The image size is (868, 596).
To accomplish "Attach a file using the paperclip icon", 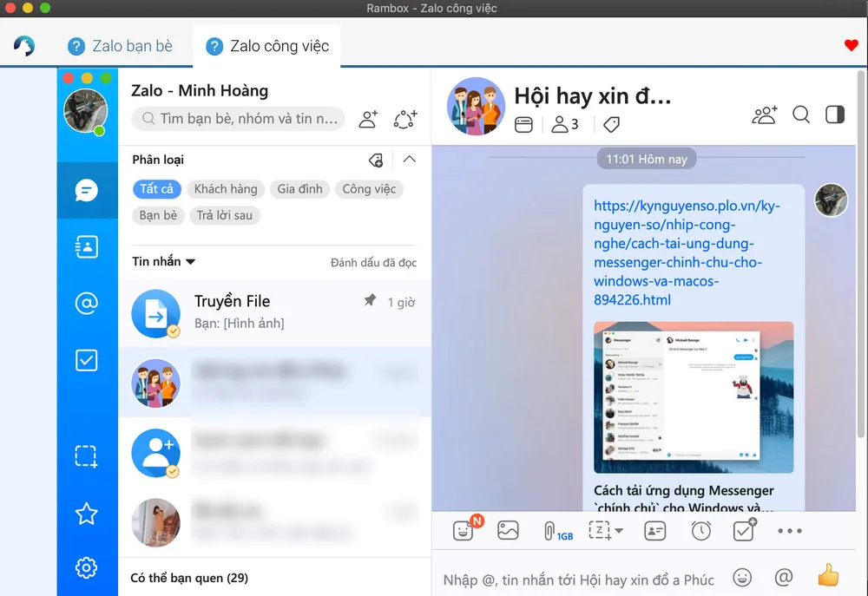I will click(x=550, y=530).
